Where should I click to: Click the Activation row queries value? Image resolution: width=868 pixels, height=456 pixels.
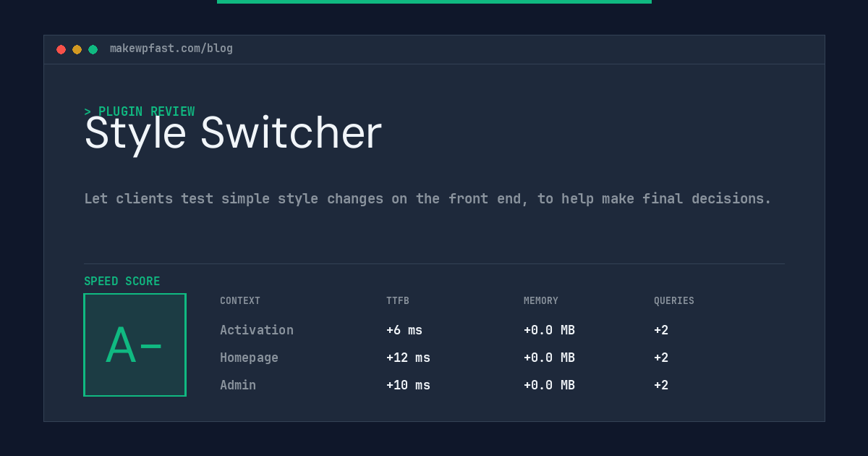pyautogui.click(x=661, y=330)
